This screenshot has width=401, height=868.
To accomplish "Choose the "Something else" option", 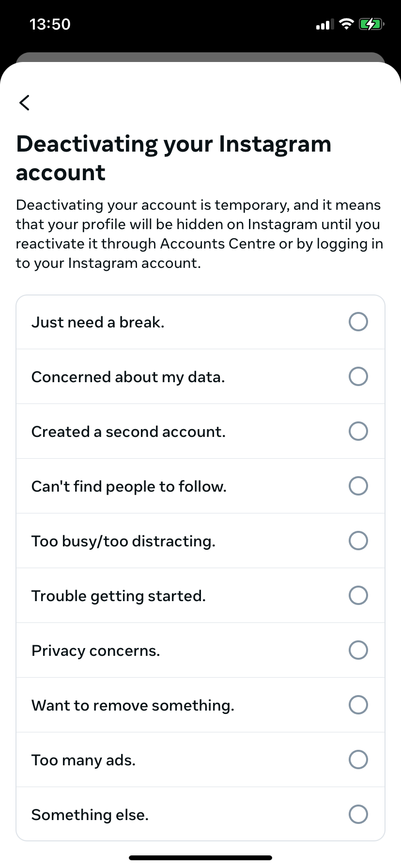I will click(358, 814).
